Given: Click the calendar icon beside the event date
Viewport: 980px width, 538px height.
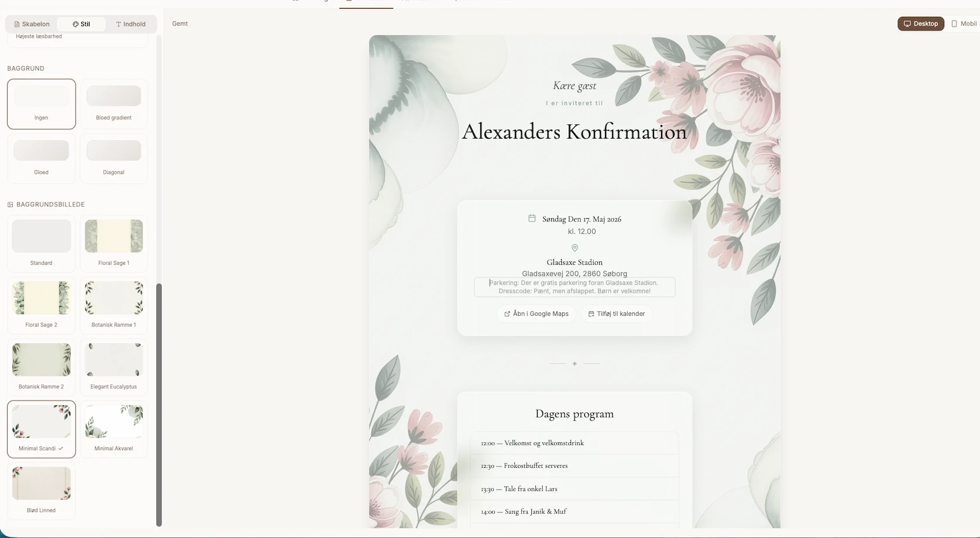Looking at the screenshot, I should (x=532, y=218).
